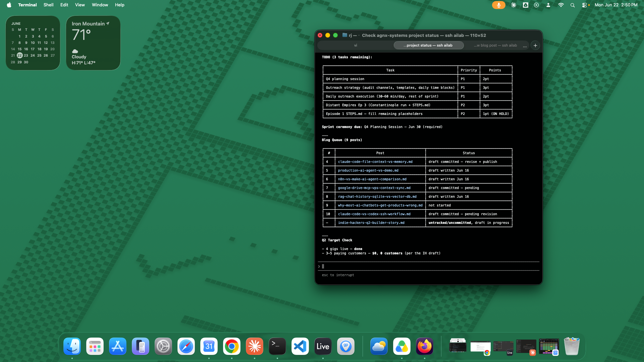Viewport: 644px width, 362px height.
Task: Open the GlobalProtect shield app in dock
Action: (346, 346)
